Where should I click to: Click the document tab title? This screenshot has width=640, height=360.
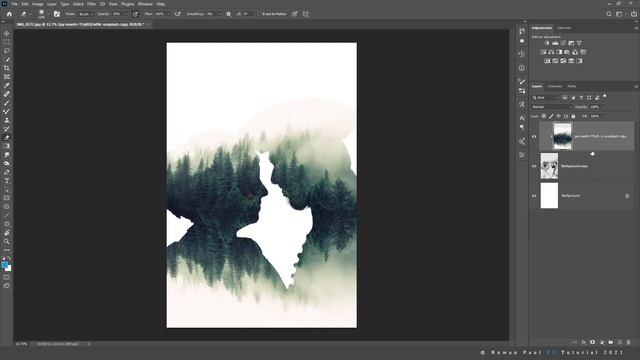80,24
